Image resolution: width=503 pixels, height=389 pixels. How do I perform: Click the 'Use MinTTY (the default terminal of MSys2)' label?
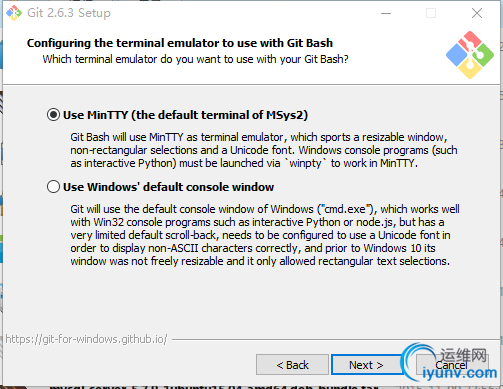coord(185,115)
